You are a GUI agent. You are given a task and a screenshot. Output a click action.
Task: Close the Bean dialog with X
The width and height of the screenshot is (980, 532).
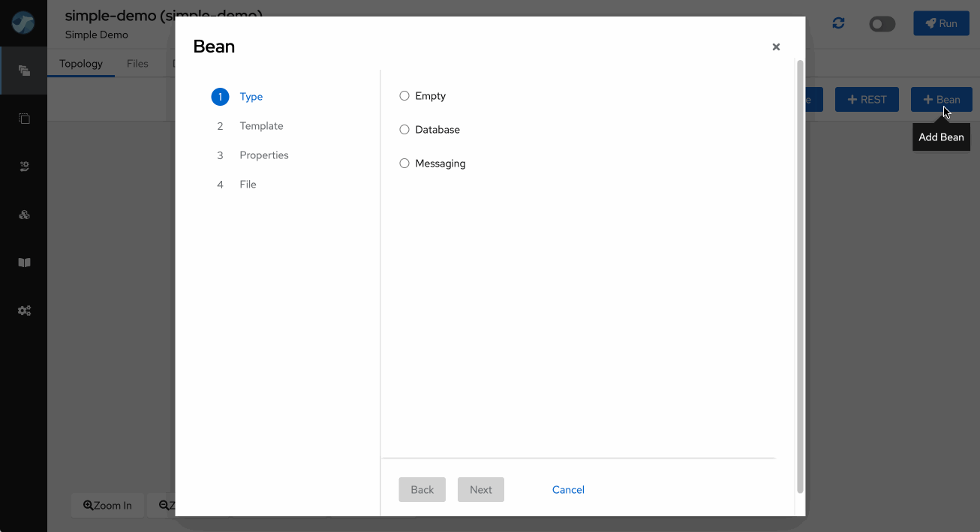[x=776, y=47]
